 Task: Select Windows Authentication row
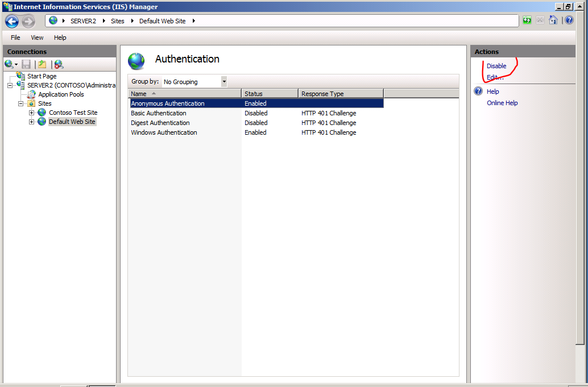click(x=256, y=132)
